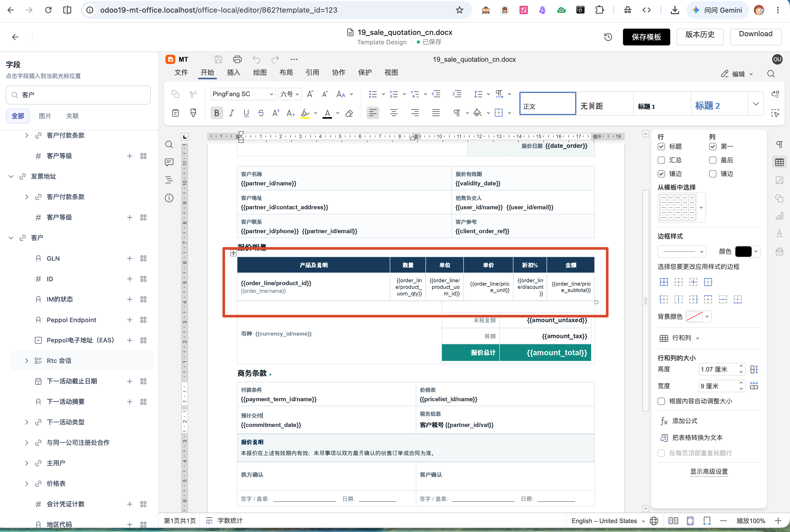Open 版本历史
This screenshot has height=532, width=790.
click(700, 37)
